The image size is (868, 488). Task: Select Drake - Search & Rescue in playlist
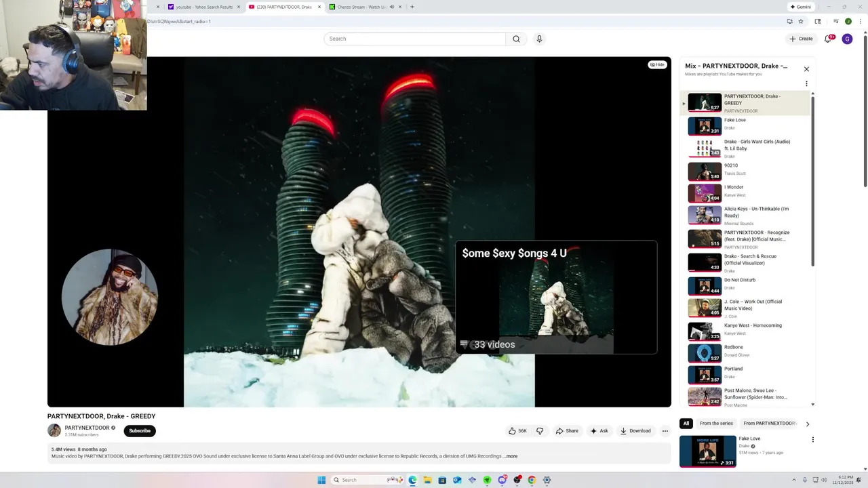point(745,262)
